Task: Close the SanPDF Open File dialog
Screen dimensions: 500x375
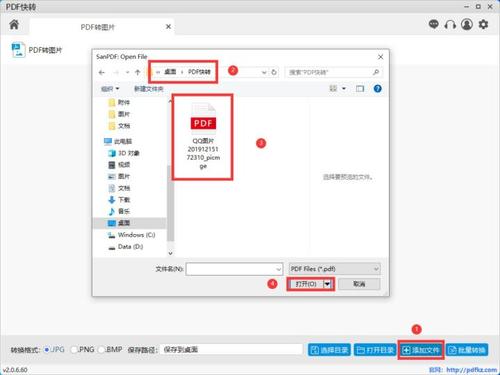Action: (x=380, y=57)
